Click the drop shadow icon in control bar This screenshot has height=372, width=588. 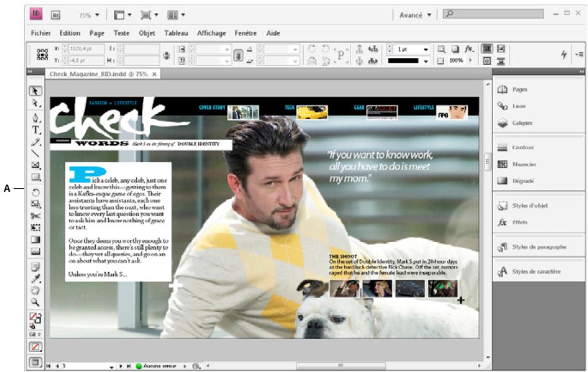(x=455, y=49)
